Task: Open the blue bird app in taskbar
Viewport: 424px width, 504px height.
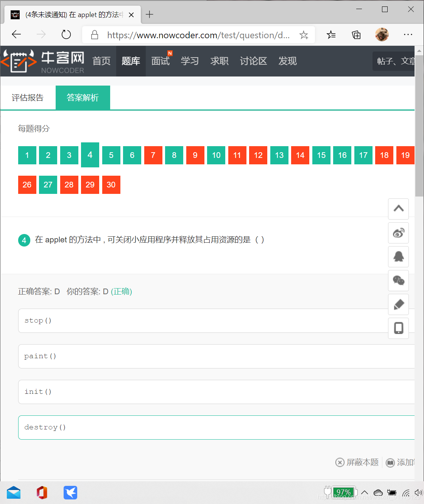Action: [x=70, y=493]
